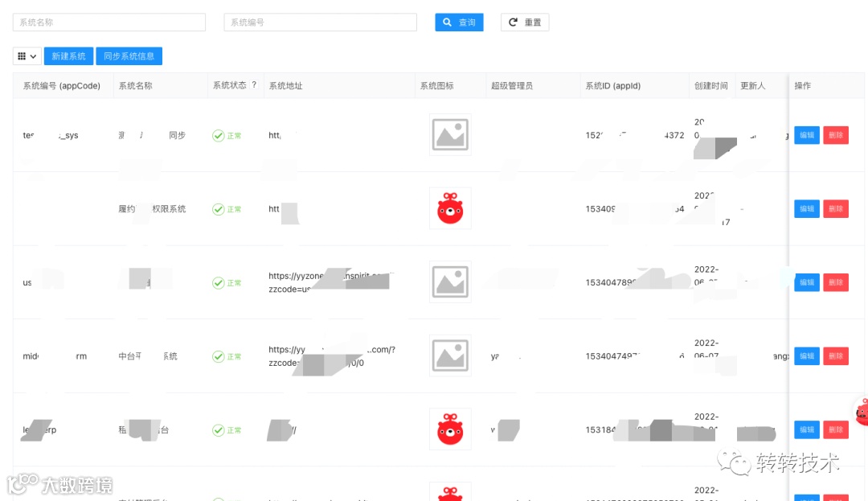Click 编辑 button in the yyzone row

point(807,282)
